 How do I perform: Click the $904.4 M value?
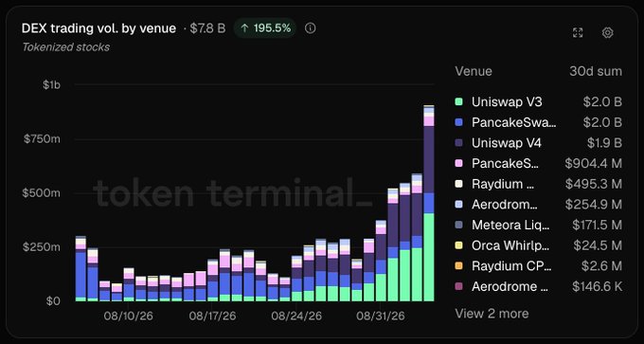click(594, 164)
